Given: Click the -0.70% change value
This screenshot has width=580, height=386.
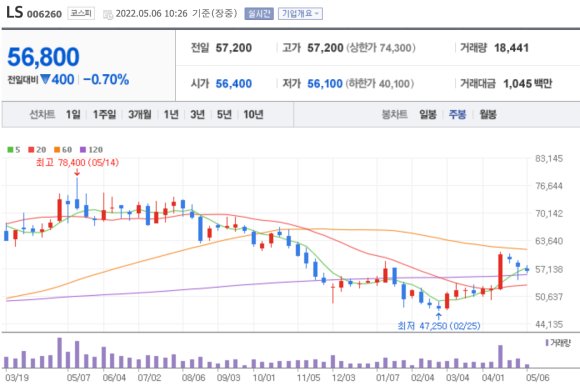Looking at the screenshot, I should coord(106,79).
